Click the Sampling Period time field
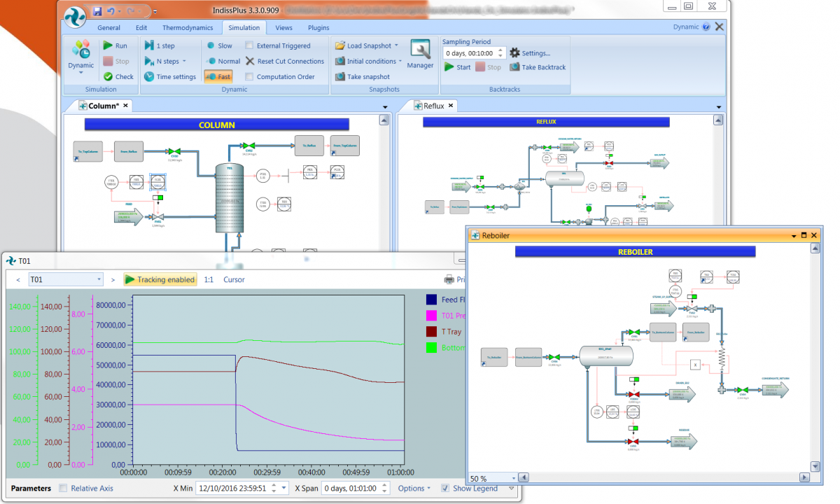Viewport: 840px width, 504px height. point(474,53)
